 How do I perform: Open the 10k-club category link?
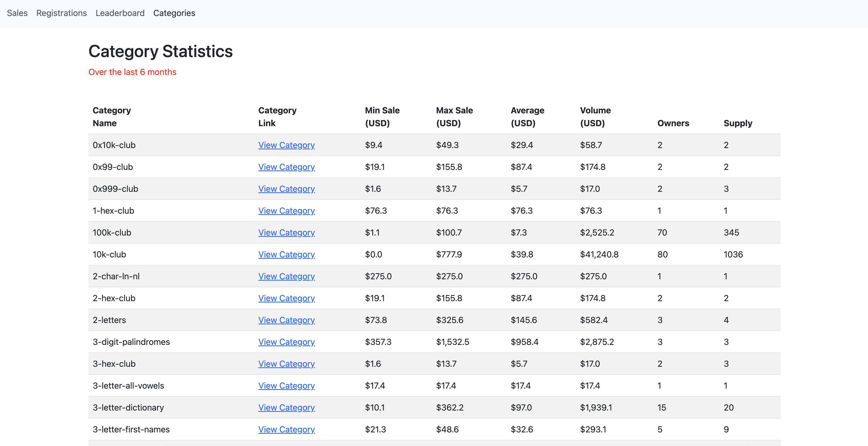[286, 254]
